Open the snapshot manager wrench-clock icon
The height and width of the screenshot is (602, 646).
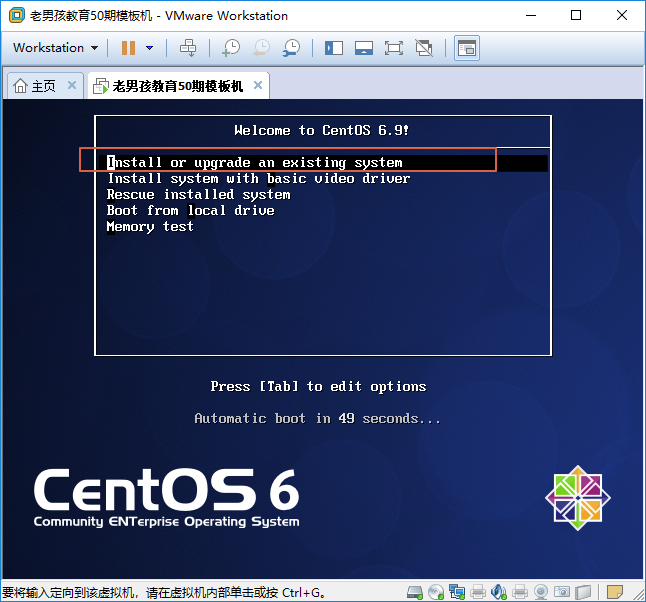[x=291, y=48]
